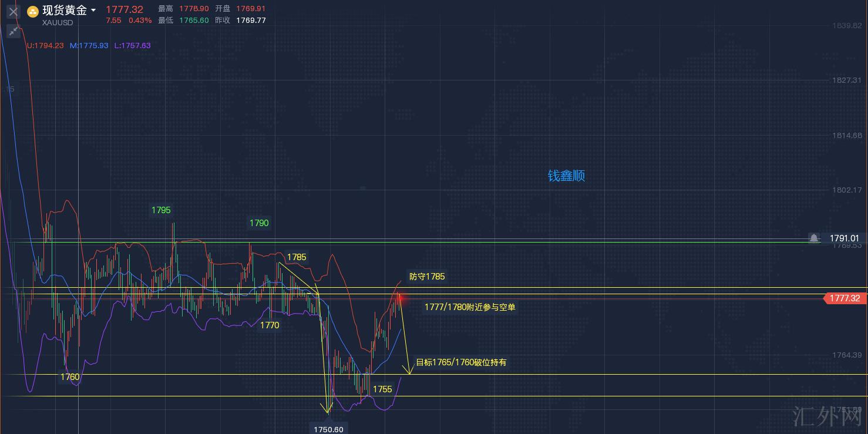The width and height of the screenshot is (868, 434).
Task: Select the 1791.01 crosshair price label
Action: pos(844,238)
